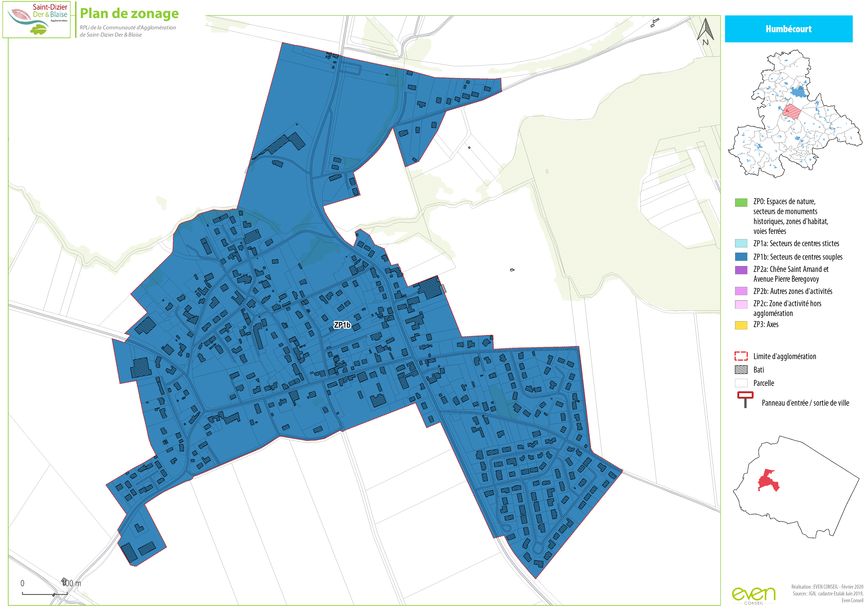Click the 'Parcelle' legend label

pos(763,383)
